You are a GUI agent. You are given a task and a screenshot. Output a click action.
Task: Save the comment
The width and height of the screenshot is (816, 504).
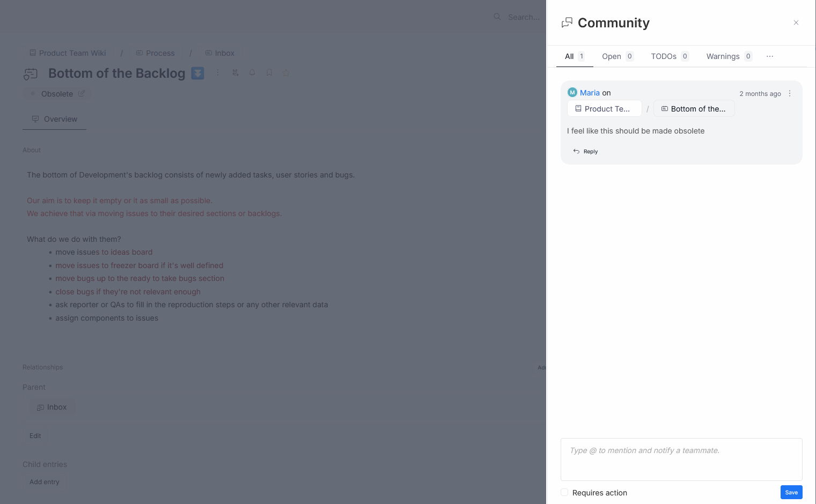tap(791, 492)
